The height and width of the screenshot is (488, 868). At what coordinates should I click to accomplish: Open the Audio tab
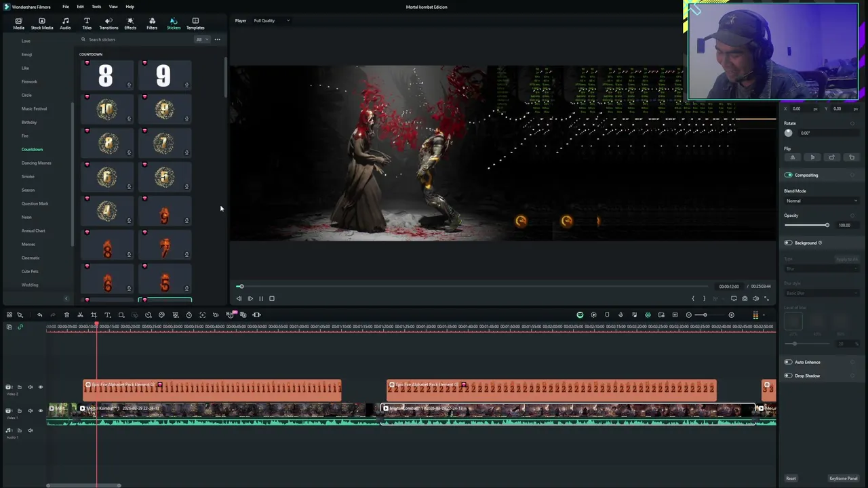[65, 24]
